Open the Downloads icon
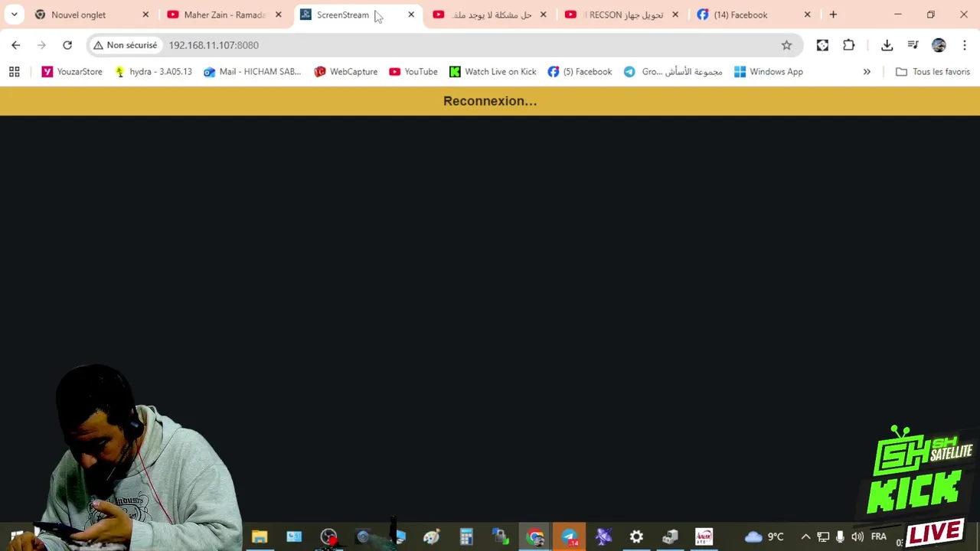The width and height of the screenshot is (980, 551). (887, 45)
